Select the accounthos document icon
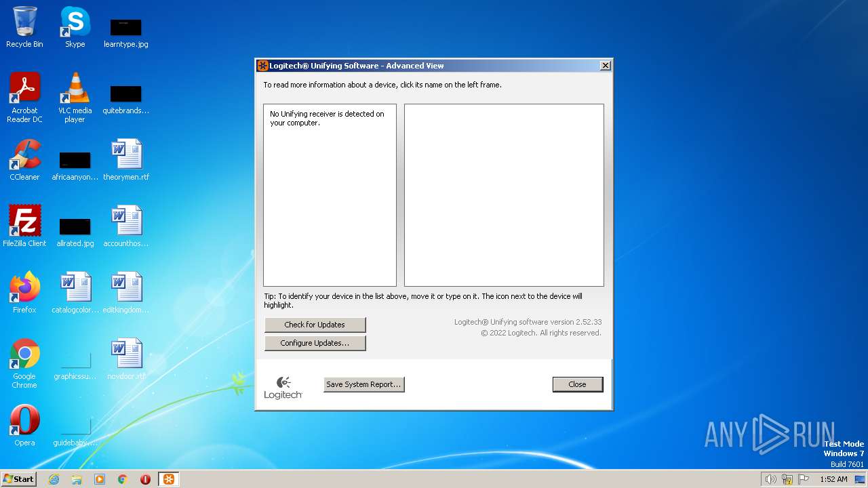868x488 pixels. tap(125, 226)
